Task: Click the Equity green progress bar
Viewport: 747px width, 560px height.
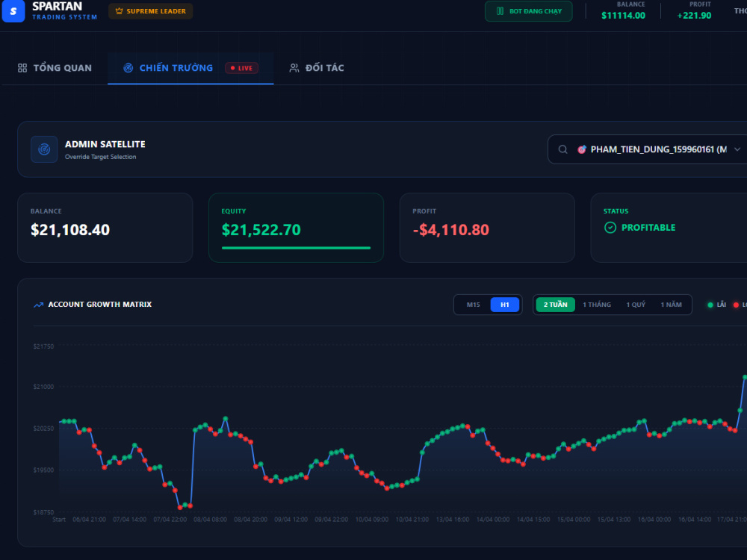Action: coord(296,248)
